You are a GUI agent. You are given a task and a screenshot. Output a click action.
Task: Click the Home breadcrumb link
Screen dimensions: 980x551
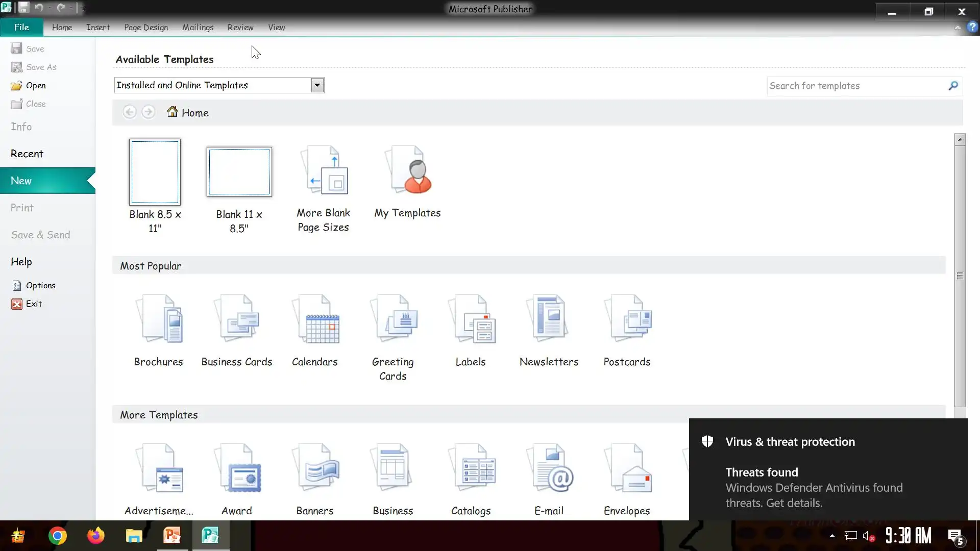click(x=194, y=113)
